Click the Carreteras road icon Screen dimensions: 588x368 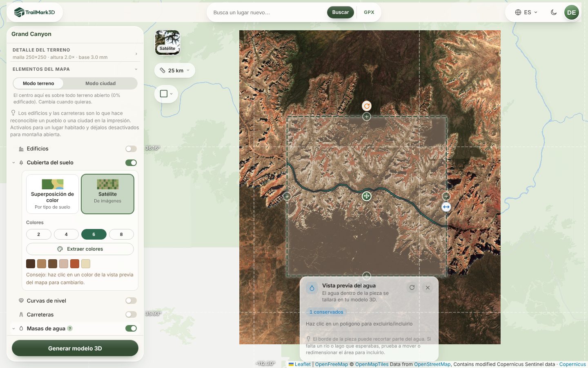point(21,314)
